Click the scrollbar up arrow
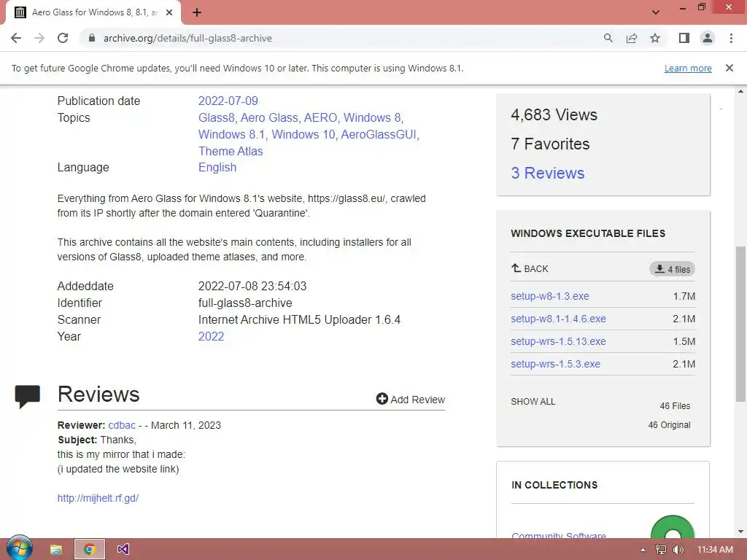The width and height of the screenshot is (747, 560). (x=741, y=91)
